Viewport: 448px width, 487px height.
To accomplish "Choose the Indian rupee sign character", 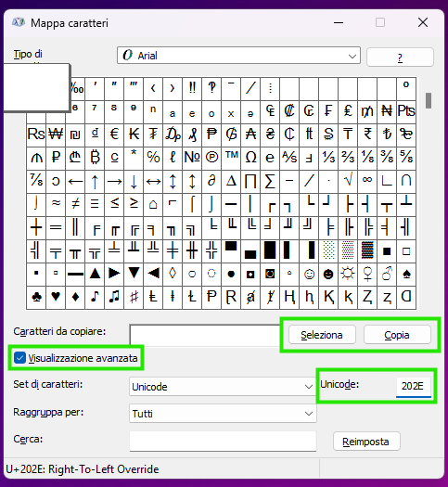I will 367,135.
